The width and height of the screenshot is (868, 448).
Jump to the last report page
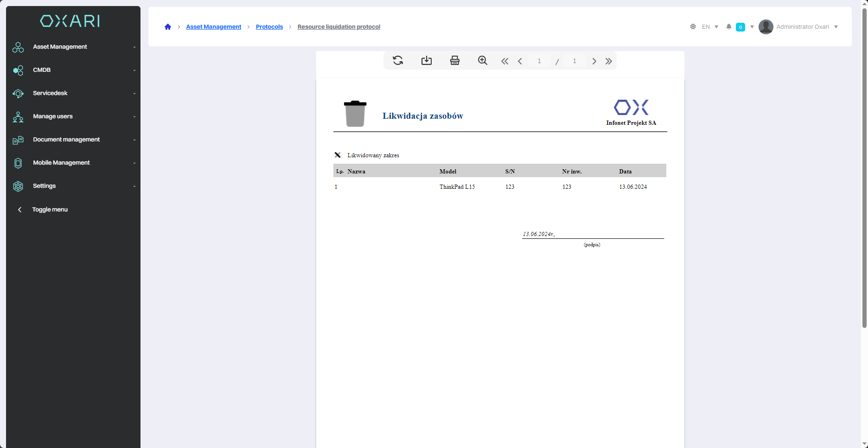[608, 61]
